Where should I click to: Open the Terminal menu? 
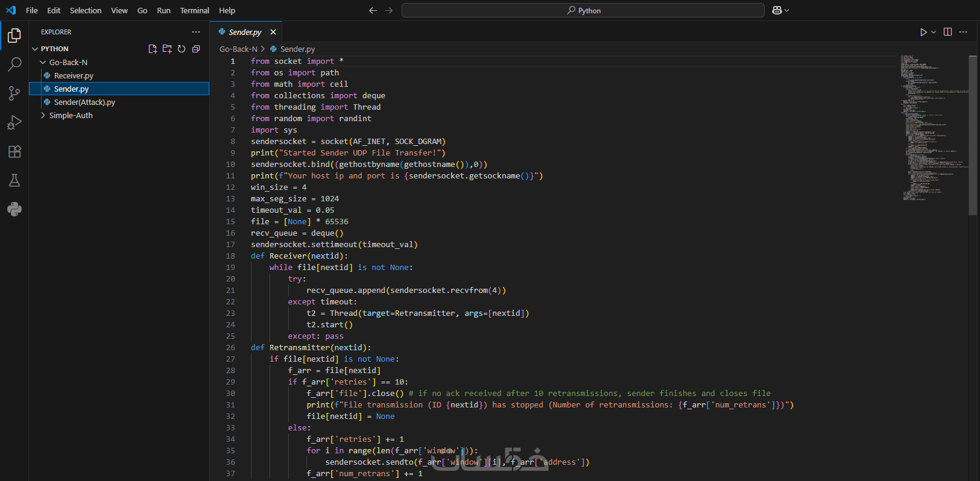point(194,10)
